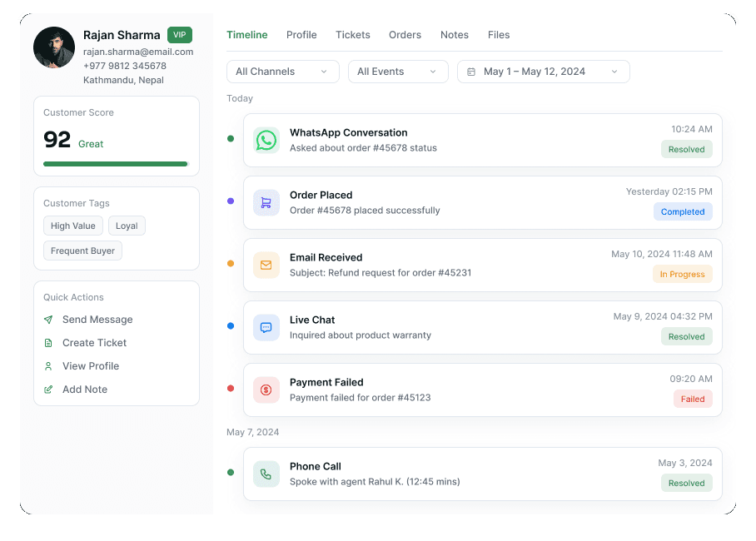
Task: Click the Phone Call handset icon
Action: coord(266,474)
